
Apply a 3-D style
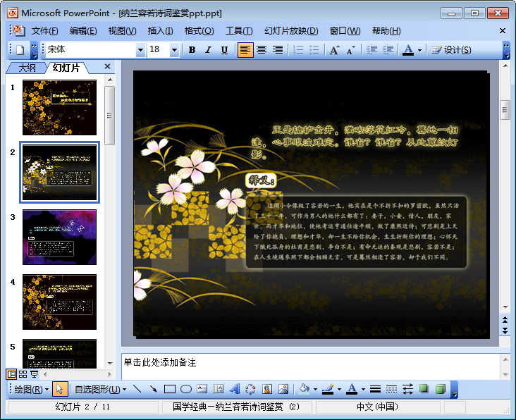[x=440, y=390]
